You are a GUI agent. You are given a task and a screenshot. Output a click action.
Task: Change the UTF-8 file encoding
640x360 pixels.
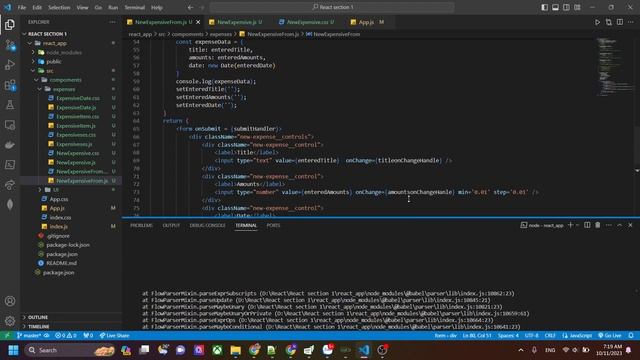[x=531, y=336]
